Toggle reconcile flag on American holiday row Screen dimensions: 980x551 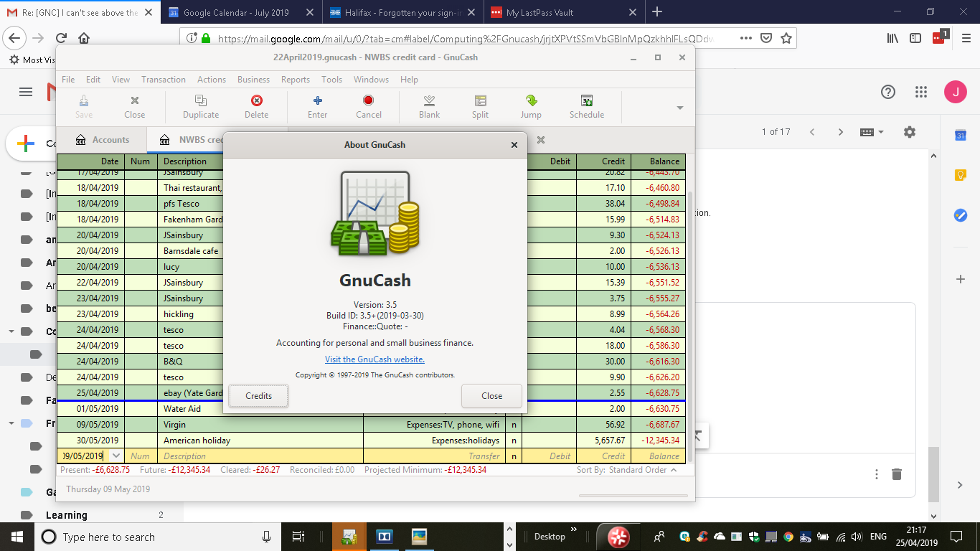(514, 441)
